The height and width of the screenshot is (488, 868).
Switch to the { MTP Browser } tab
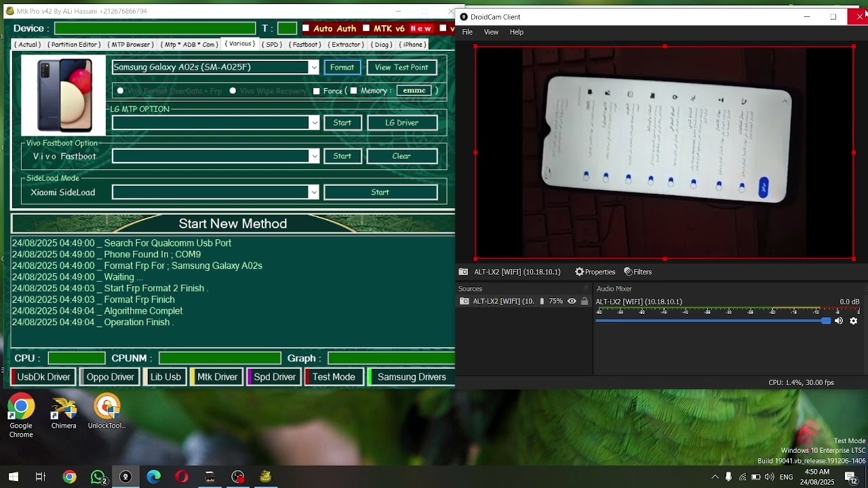pyautogui.click(x=131, y=45)
